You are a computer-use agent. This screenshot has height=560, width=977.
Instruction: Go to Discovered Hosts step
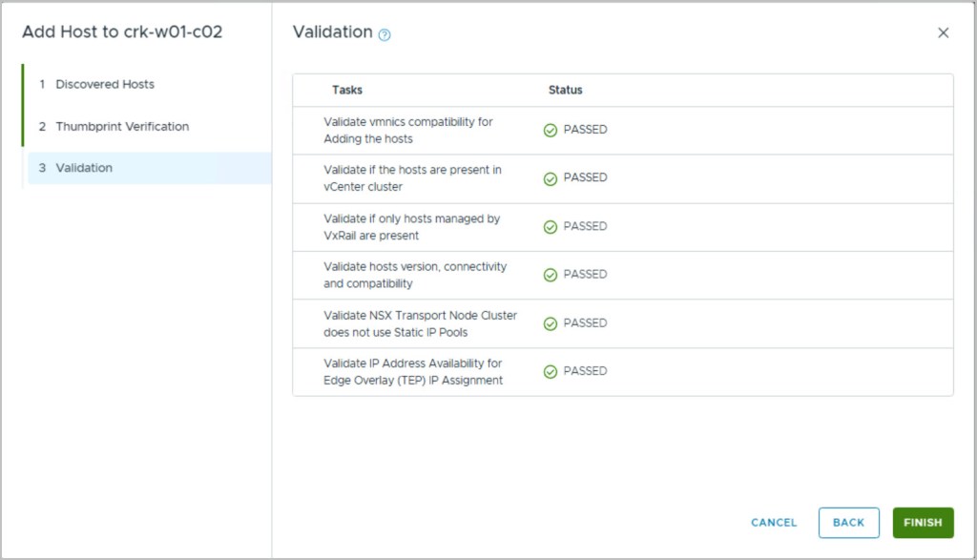coord(104,84)
